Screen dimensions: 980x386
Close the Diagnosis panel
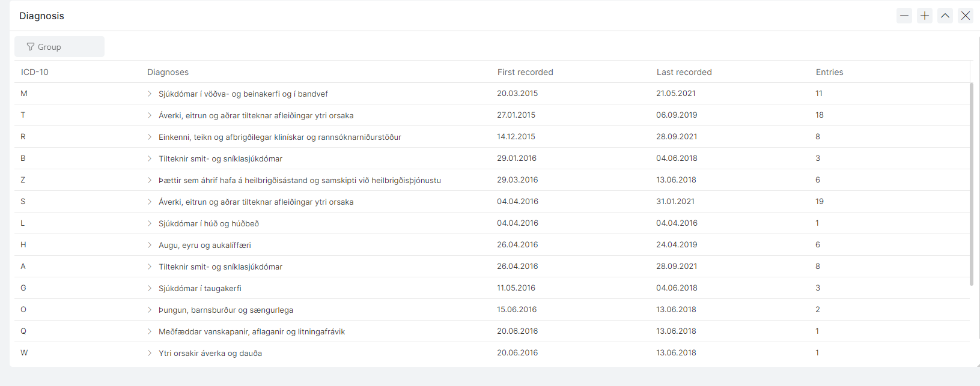pyautogui.click(x=965, y=16)
